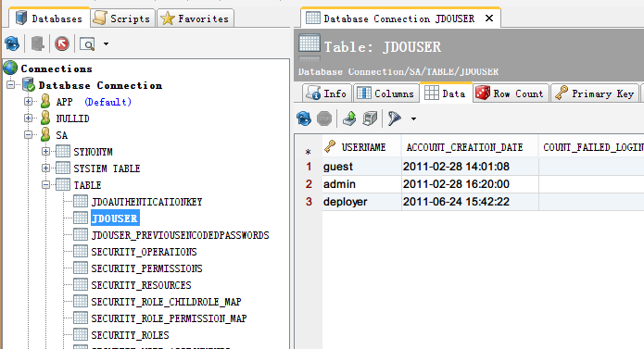Click the refresh data icon in Data toolbar
This screenshot has height=349, width=644.
(x=304, y=118)
